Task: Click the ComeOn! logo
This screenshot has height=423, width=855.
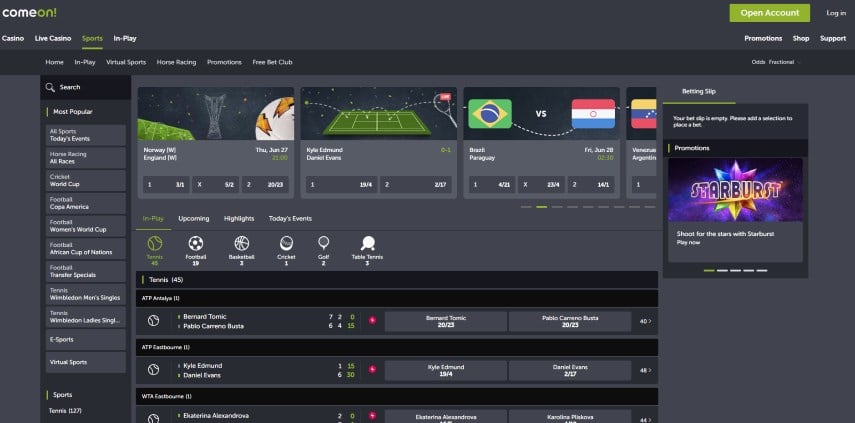Action: pos(29,13)
